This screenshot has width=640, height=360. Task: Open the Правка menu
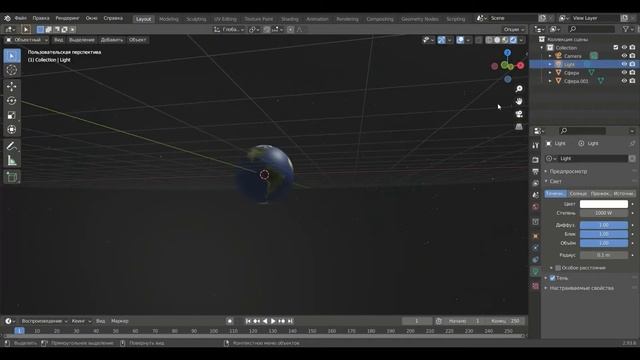tap(41, 18)
